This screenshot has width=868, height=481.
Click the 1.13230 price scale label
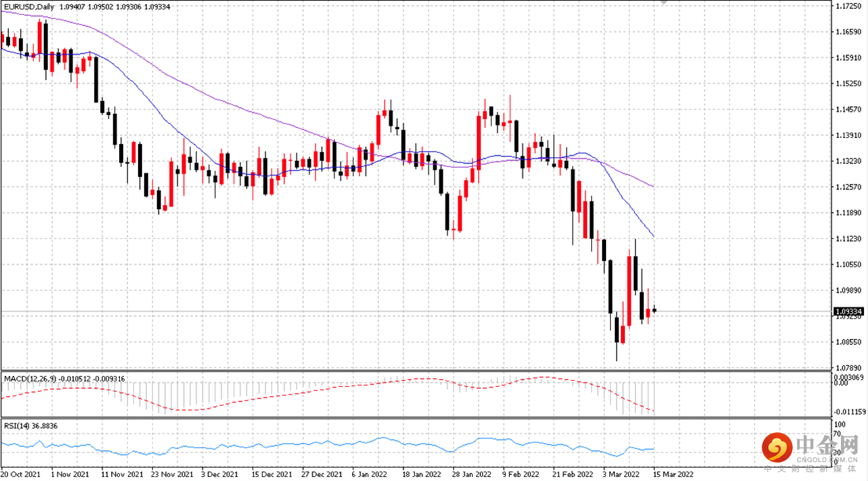click(848, 161)
